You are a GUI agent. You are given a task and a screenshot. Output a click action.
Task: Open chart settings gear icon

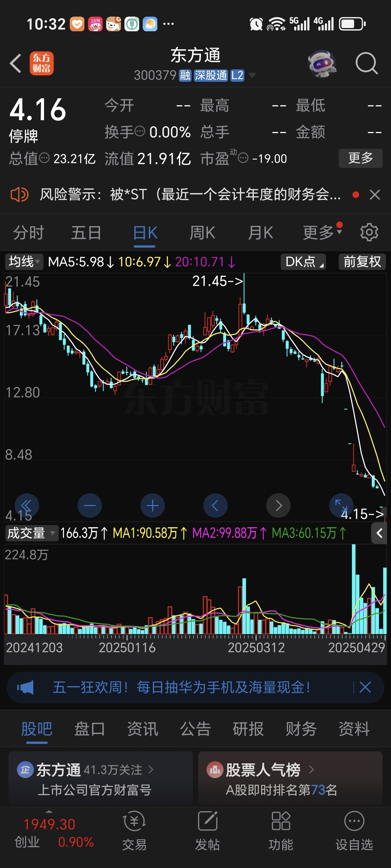[x=369, y=232]
